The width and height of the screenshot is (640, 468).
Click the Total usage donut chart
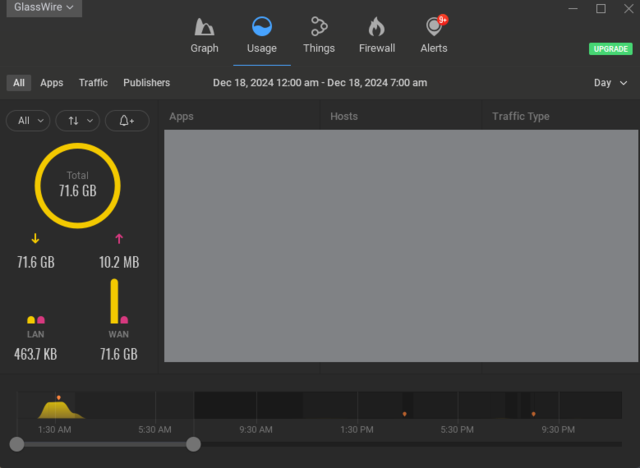[x=78, y=186]
